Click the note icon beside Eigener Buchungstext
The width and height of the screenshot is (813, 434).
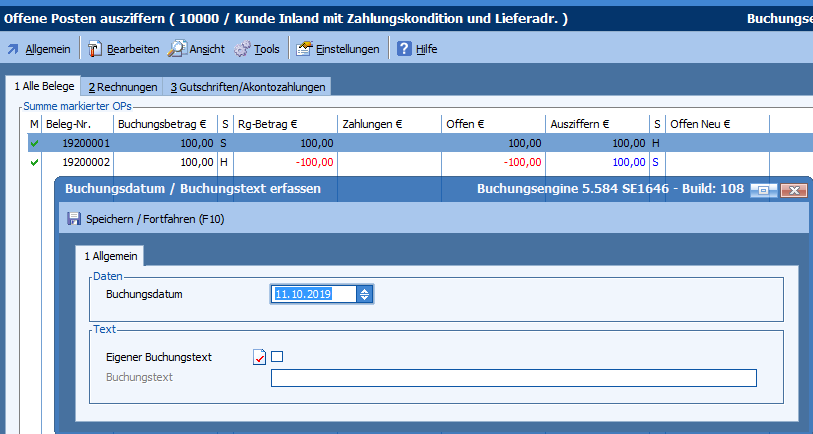260,357
